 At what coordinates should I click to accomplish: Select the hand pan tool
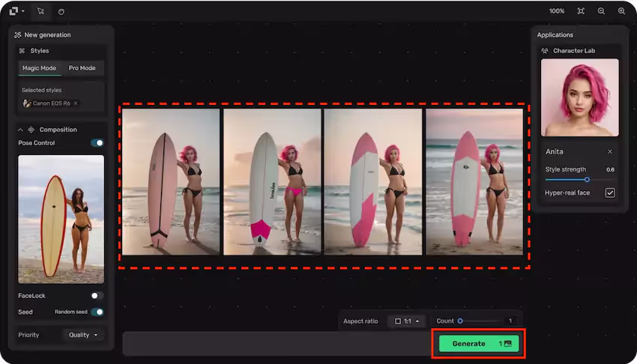(x=61, y=12)
